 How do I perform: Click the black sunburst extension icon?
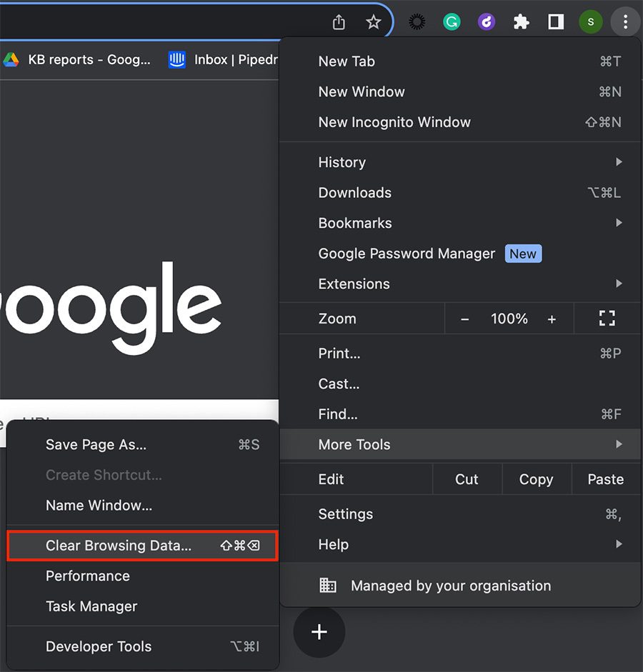[417, 22]
